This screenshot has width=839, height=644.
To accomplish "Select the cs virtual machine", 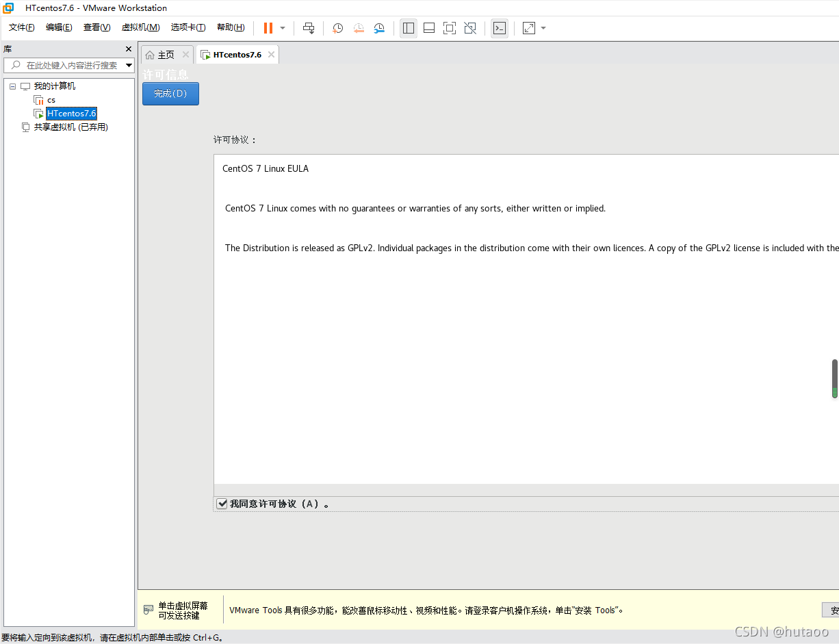I will click(x=51, y=100).
